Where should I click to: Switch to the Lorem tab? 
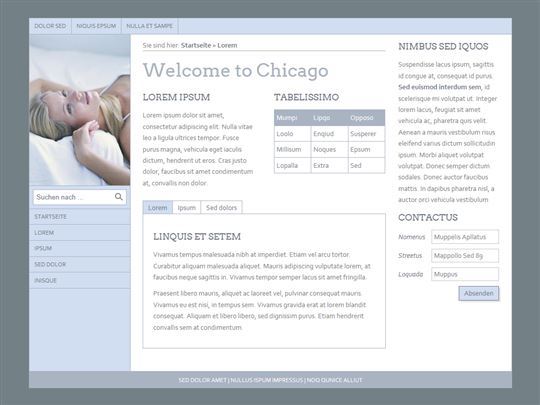158,208
